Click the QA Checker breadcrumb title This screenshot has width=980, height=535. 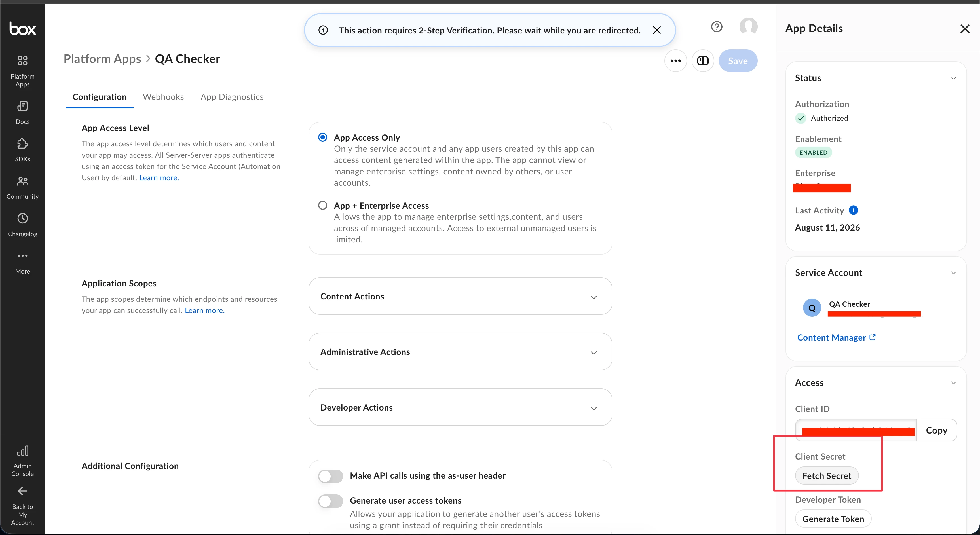click(187, 59)
